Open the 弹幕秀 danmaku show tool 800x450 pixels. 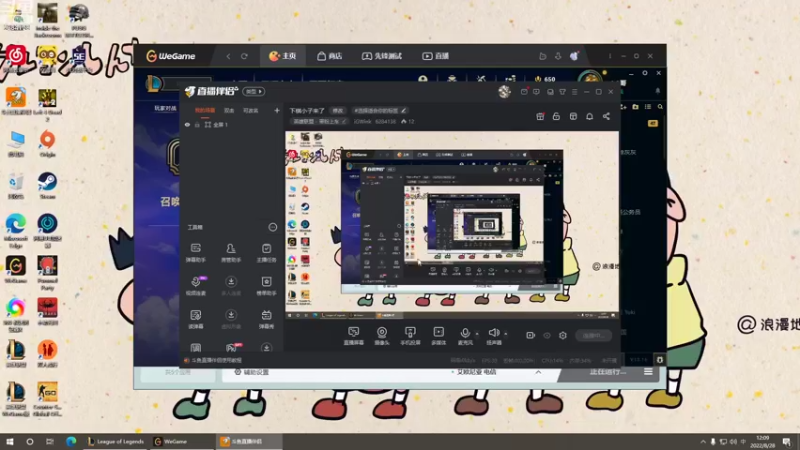266,319
